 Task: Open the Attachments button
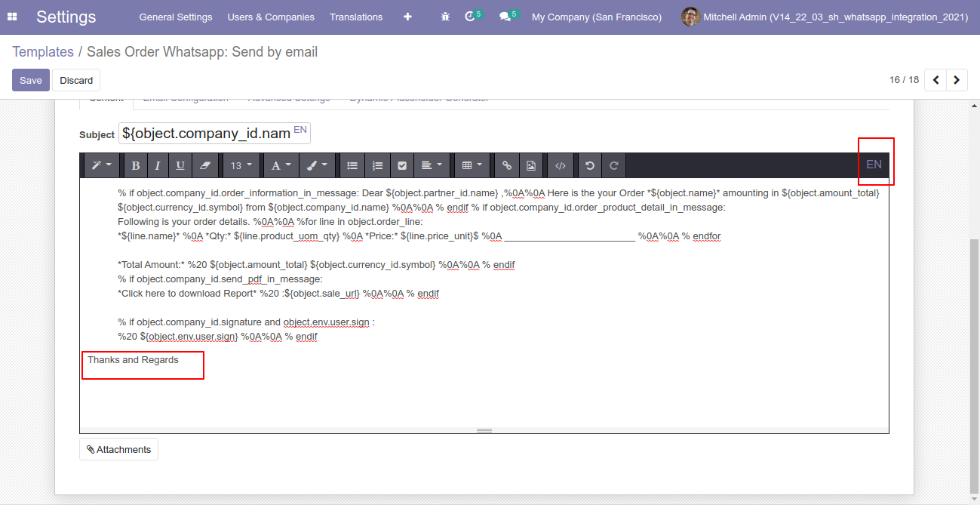click(118, 449)
